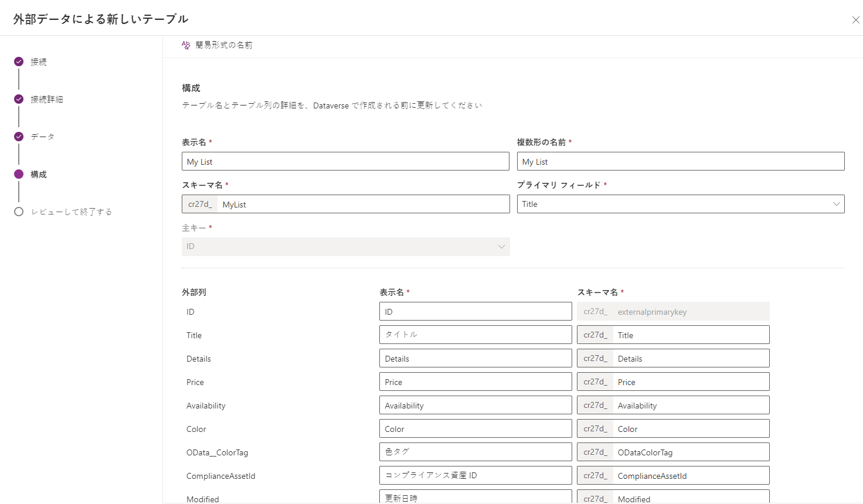This screenshot has width=863, height=504.
Task: Edit the 表示名 field My List
Action: point(345,161)
